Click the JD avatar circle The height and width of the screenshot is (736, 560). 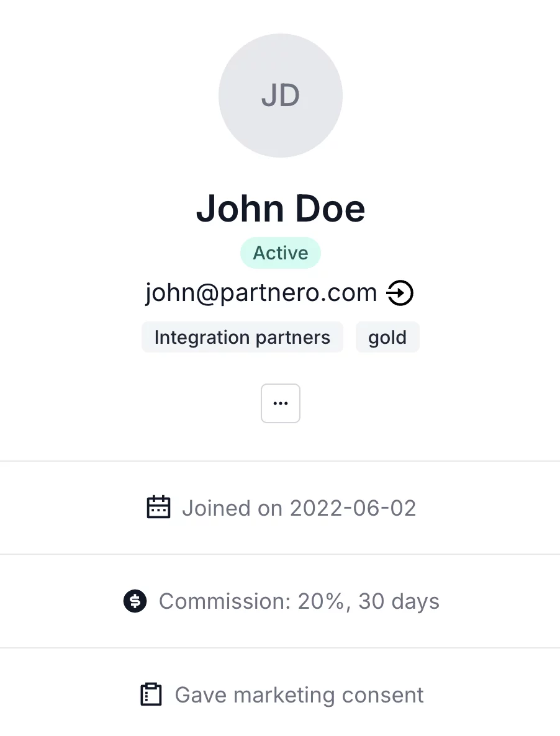[x=281, y=96]
